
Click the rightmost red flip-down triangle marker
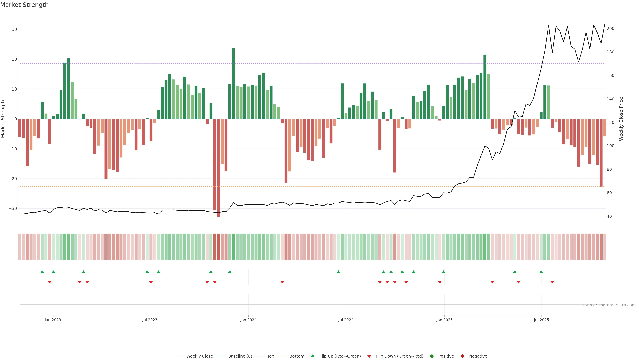552,282
